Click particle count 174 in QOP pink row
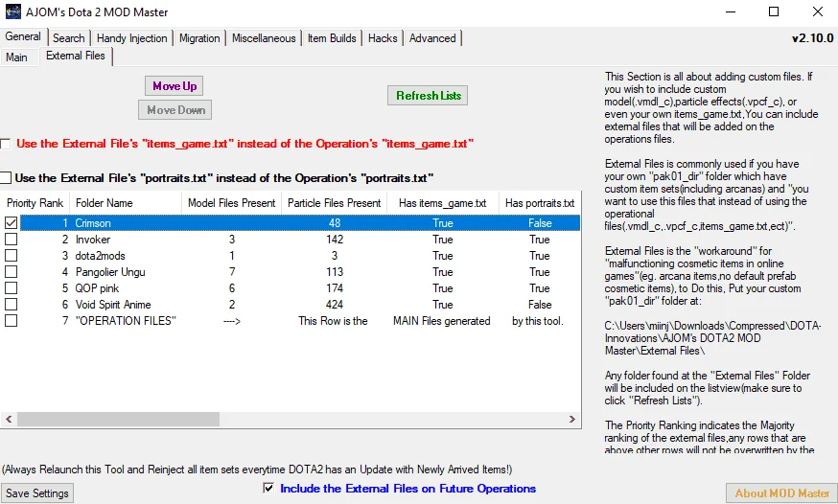The height and width of the screenshot is (504, 838). (x=335, y=287)
